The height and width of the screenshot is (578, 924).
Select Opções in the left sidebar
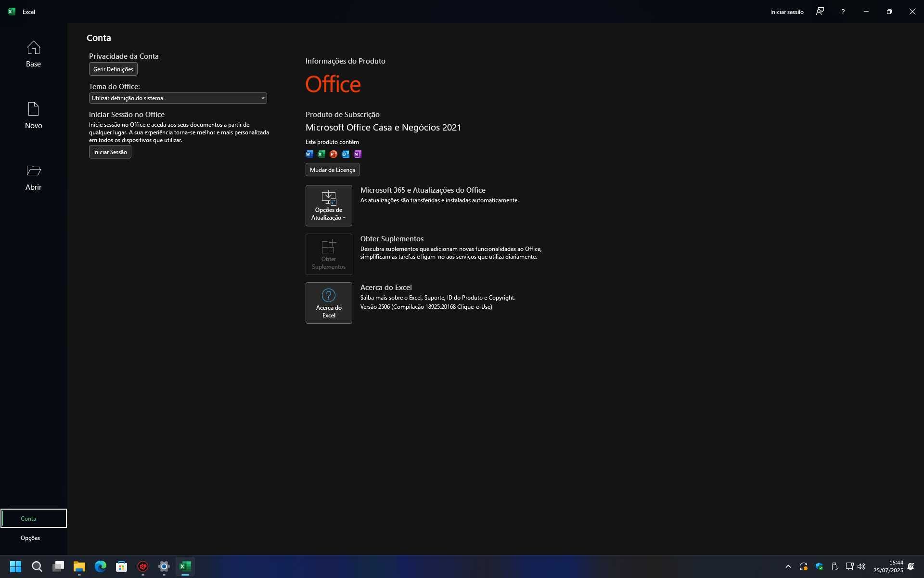click(30, 538)
